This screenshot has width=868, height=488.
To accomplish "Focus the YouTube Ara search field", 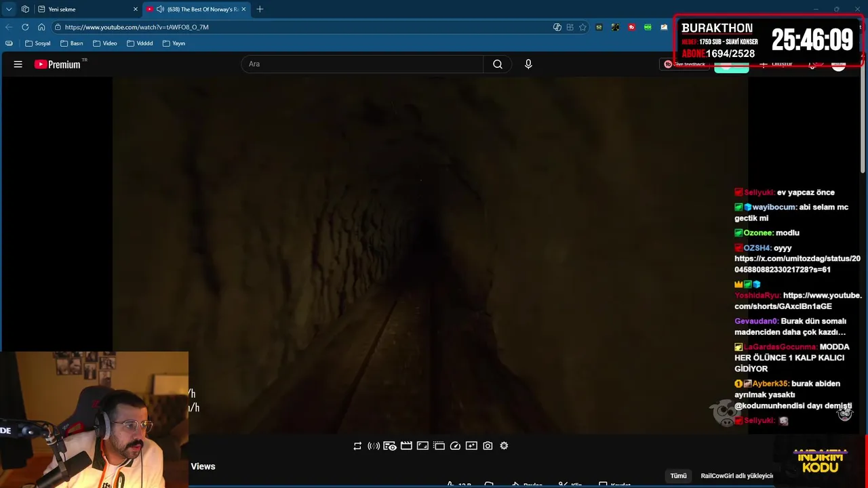I will coord(362,64).
